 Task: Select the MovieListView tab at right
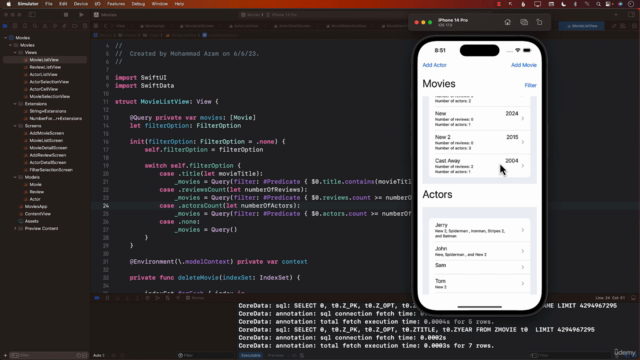coord(582,26)
